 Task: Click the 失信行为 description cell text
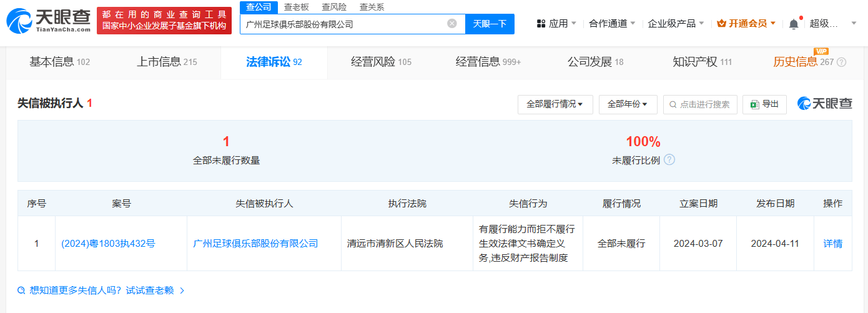528,244
